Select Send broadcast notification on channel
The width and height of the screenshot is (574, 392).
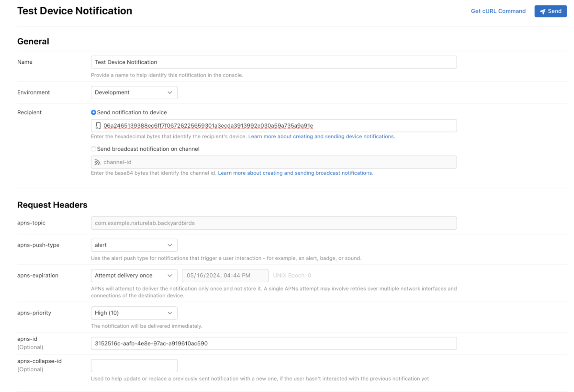pos(94,149)
